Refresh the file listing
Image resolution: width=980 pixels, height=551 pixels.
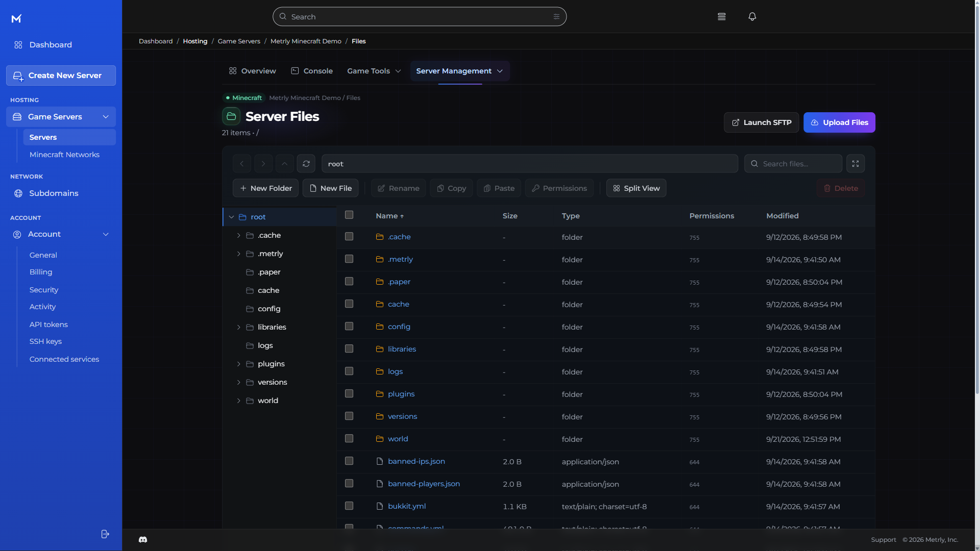(306, 164)
